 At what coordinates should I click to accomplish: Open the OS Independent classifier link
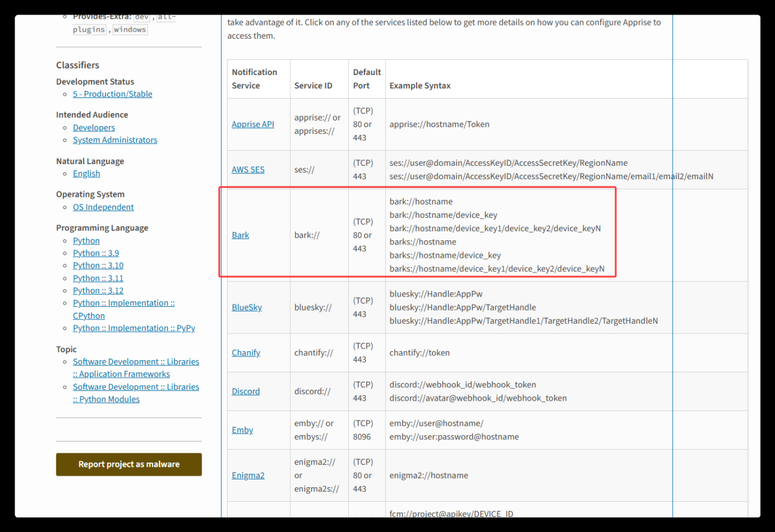pos(104,207)
